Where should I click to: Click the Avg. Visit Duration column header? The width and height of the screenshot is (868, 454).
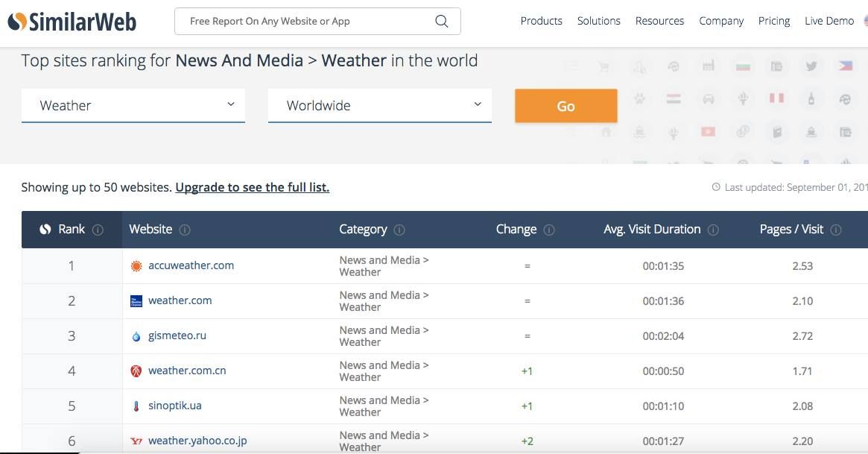652,229
